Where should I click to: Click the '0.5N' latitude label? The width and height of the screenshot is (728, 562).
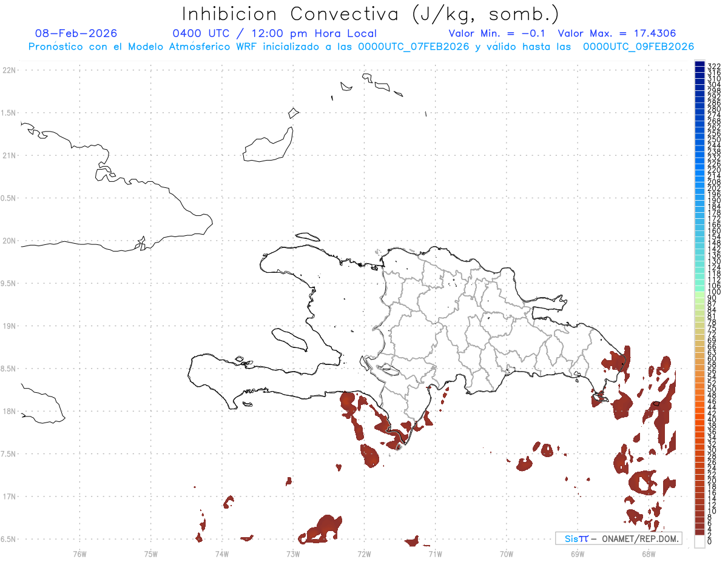8,198
